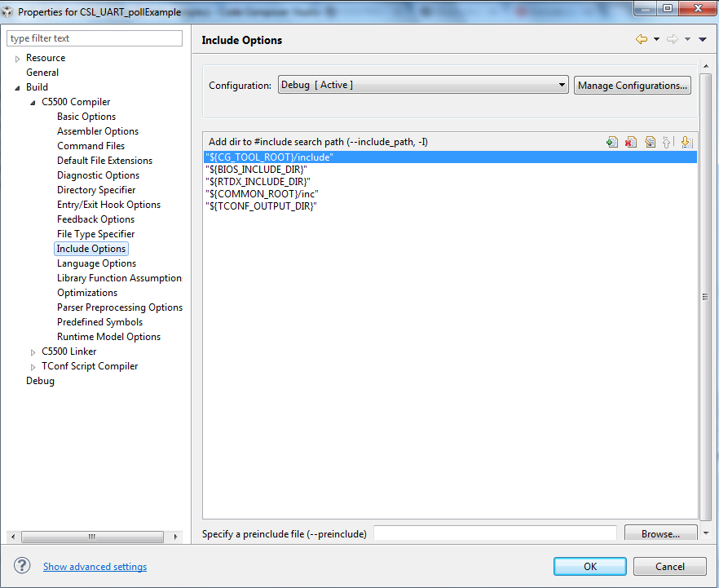Focus the type filter text field
719x588 pixels.
click(95, 38)
